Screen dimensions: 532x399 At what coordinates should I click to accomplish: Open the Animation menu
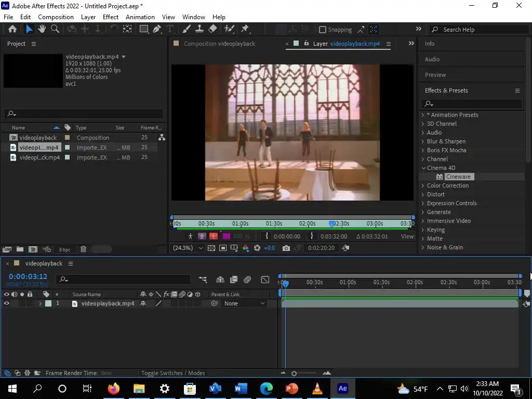(140, 17)
